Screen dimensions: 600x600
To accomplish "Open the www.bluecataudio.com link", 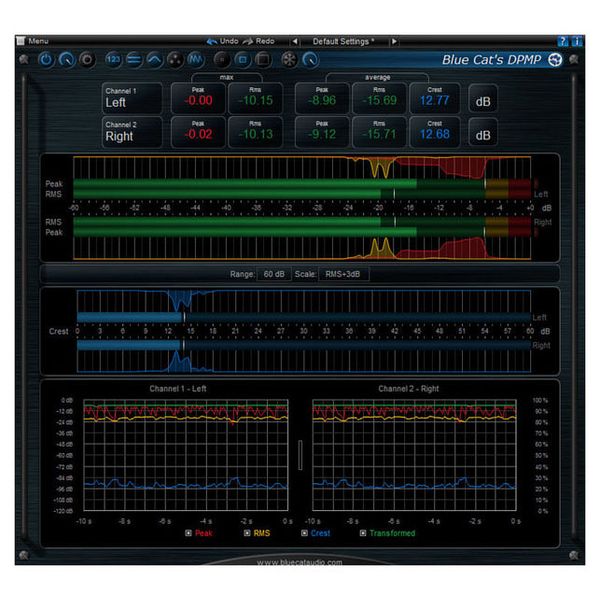I will pyautogui.click(x=300, y=562).
